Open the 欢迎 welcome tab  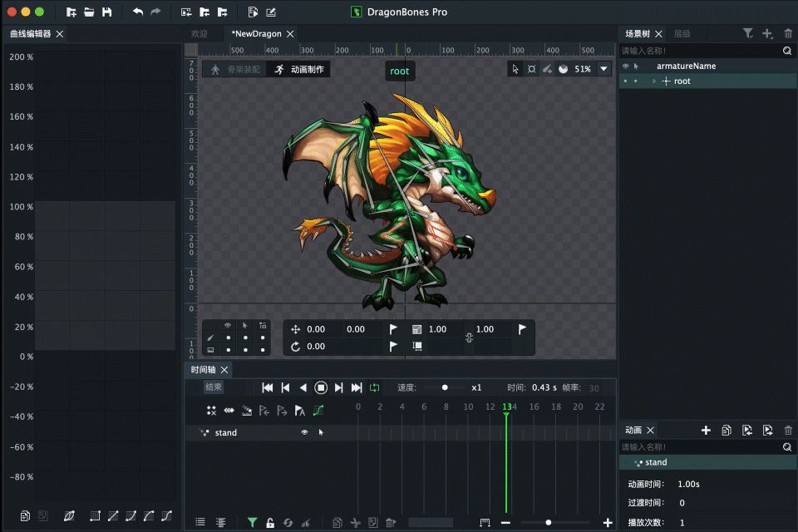(x=199, y=33)
